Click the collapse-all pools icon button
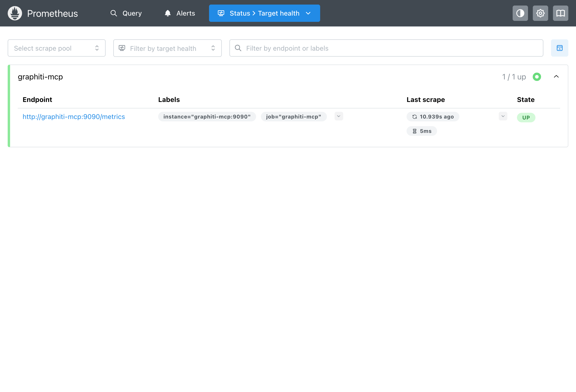The width and height of the screenshot is (576, 392). [x=559, y=48]
